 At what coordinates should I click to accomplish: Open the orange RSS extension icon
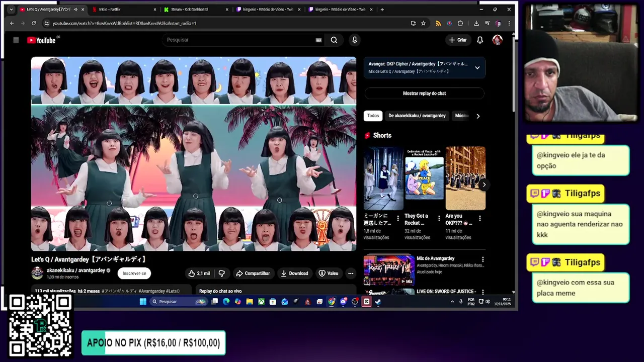[438, 23]
